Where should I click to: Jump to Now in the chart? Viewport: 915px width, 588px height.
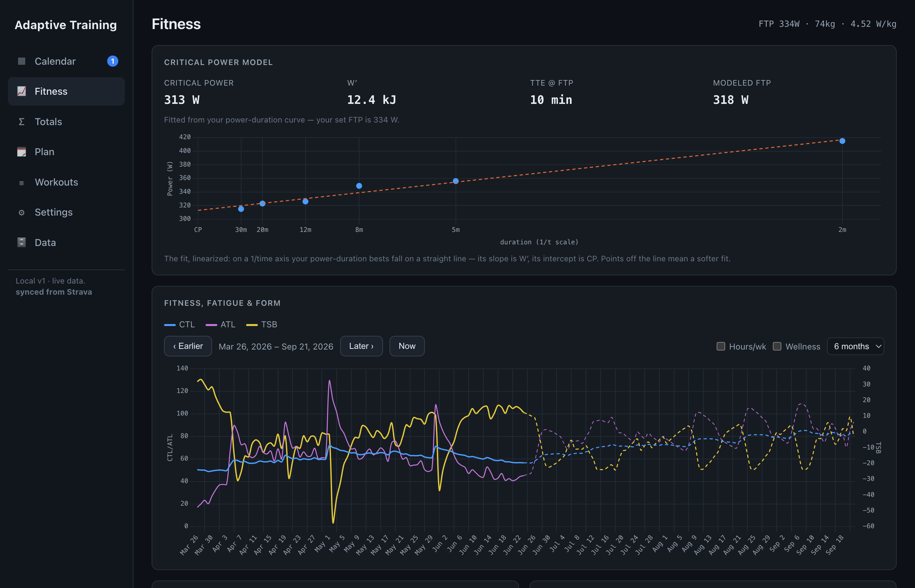pyautogui.click(x=407, y=346)
